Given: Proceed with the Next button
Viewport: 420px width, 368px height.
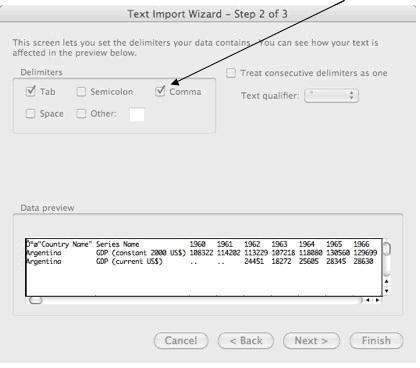Looking at the screenshot, I should click(x=311, y=341).
